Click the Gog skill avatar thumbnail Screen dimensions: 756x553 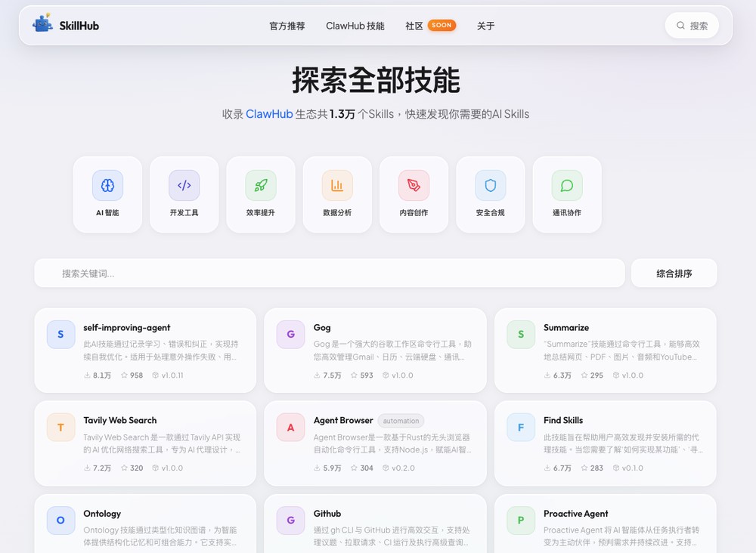pos(290,334)
